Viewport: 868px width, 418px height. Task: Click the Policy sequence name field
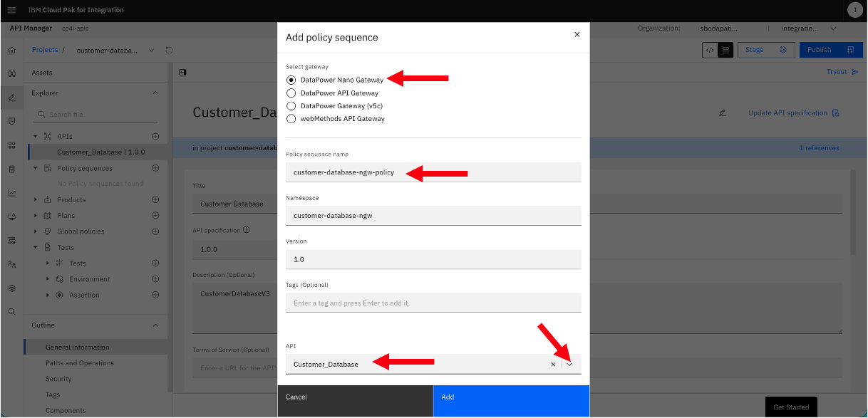pyautogui.click(x=433, y=172)
